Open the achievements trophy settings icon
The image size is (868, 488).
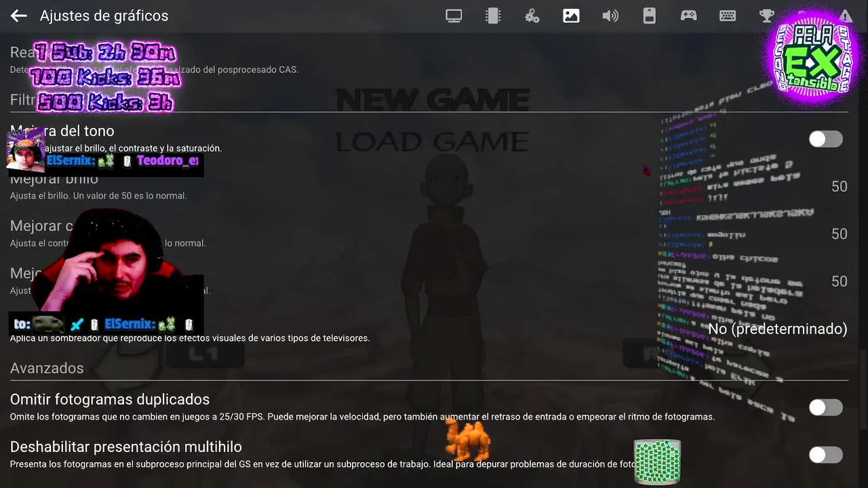(767, 16)
